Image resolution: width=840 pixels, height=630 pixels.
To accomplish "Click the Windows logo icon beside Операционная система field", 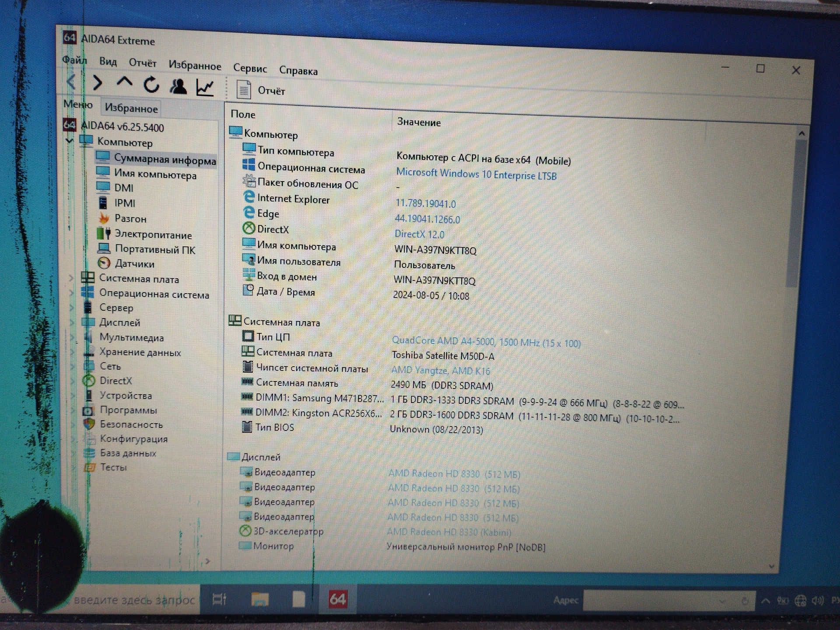I will (248, 164).
